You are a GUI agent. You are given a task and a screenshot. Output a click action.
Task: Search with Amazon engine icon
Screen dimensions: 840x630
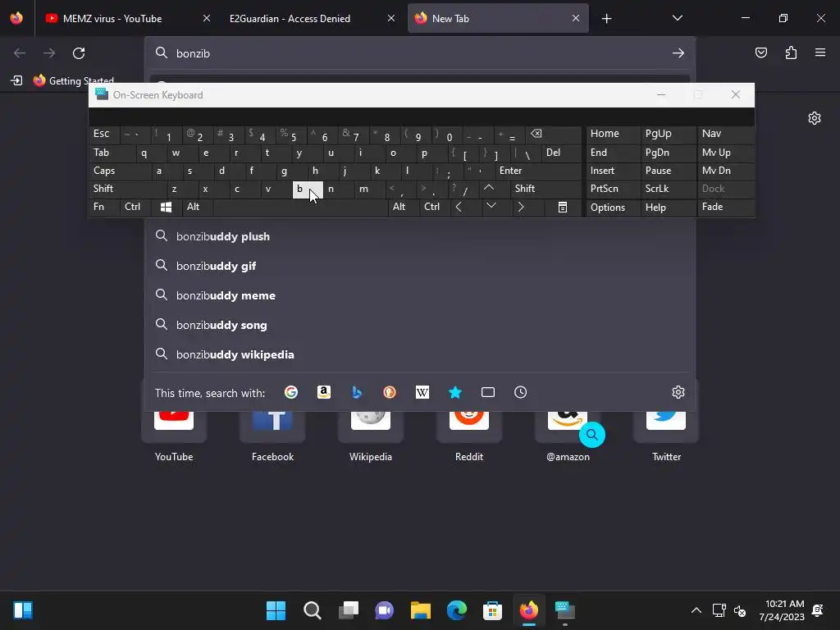(x=323, y=393)
